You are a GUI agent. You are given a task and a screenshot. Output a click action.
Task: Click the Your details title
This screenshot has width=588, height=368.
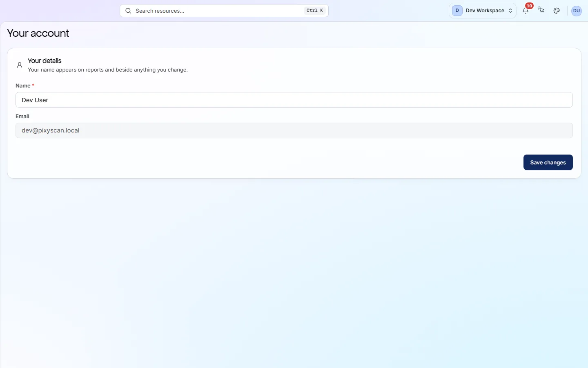pyautogui.click(x=45, y=61)
